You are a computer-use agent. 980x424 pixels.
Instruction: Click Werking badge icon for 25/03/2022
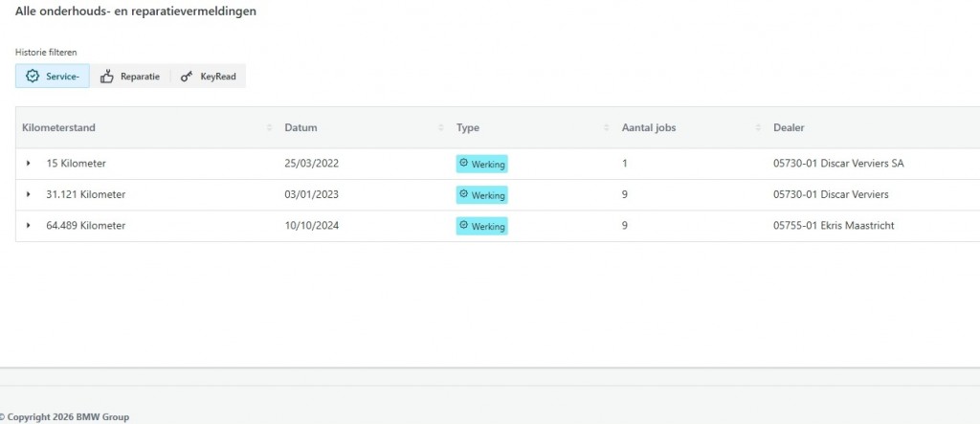coord(464,164)
